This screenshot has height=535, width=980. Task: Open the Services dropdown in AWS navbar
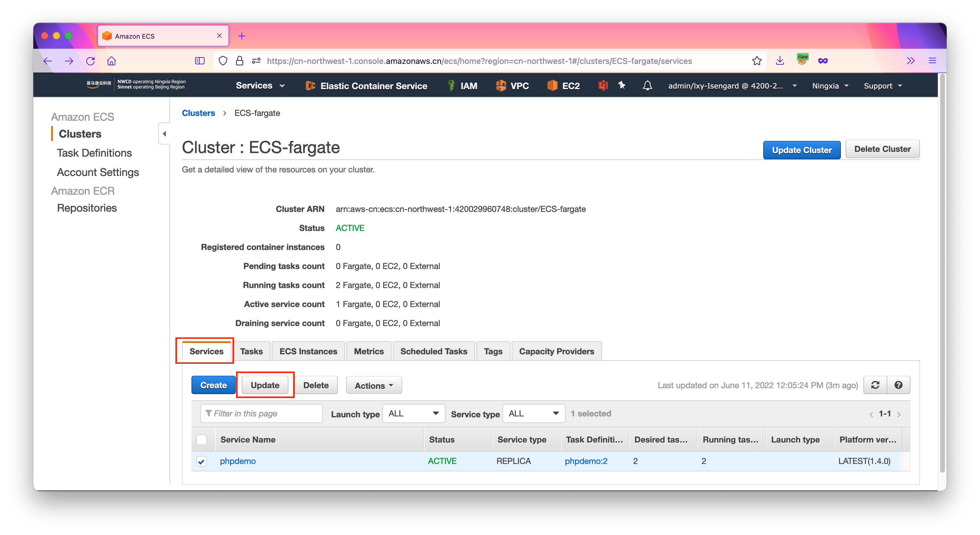click(260, 86)
